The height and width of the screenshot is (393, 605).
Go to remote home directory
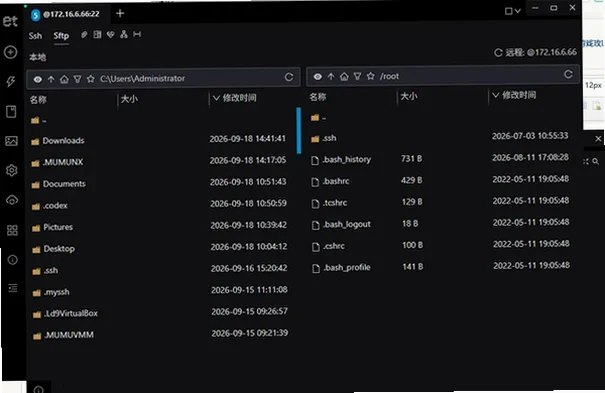pos(344,76)
